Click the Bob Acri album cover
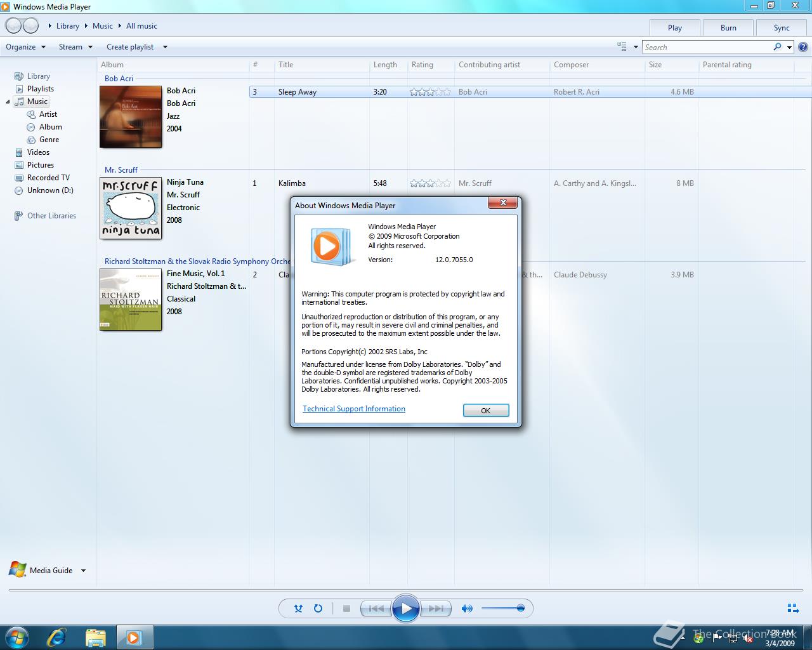The image size is (812, 650). [x=131, y=117]
